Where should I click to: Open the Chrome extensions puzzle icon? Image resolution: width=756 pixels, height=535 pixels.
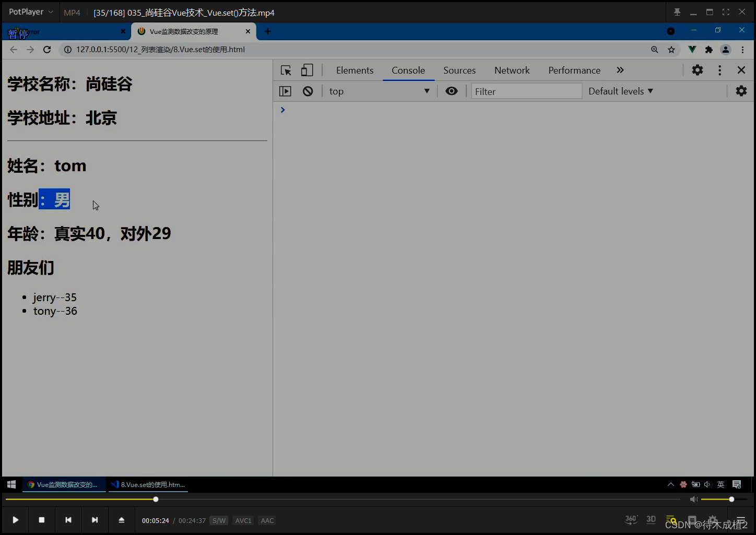click(709, 50)
